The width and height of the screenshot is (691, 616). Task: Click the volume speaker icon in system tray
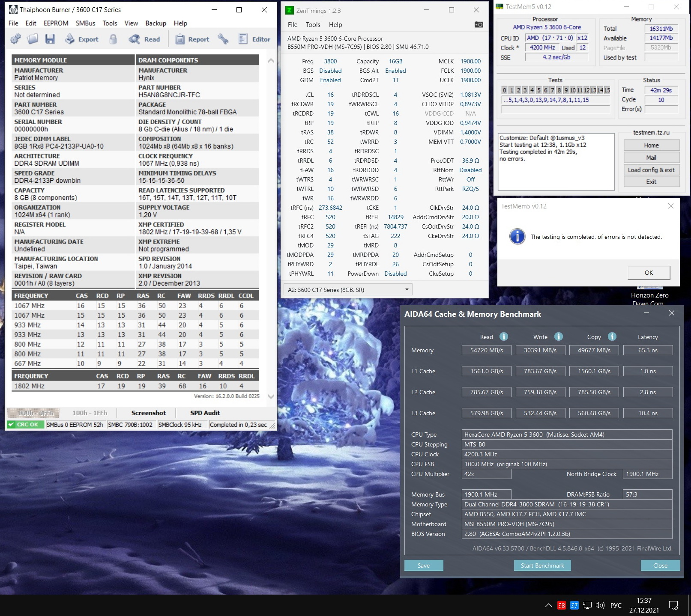600,605
